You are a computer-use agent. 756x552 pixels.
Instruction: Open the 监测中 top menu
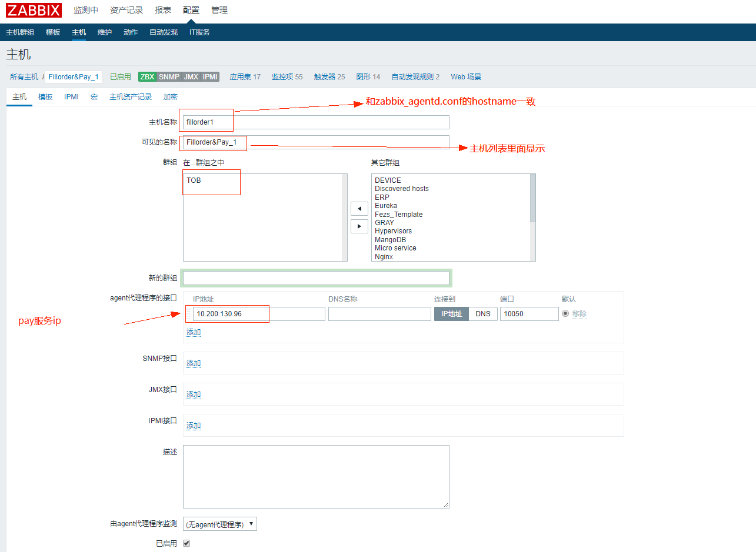86,10
